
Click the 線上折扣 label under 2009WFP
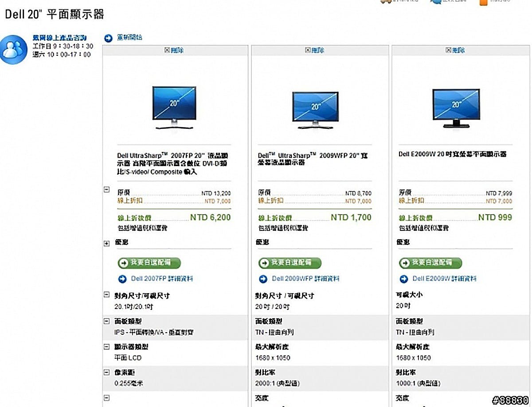[270, 201]
